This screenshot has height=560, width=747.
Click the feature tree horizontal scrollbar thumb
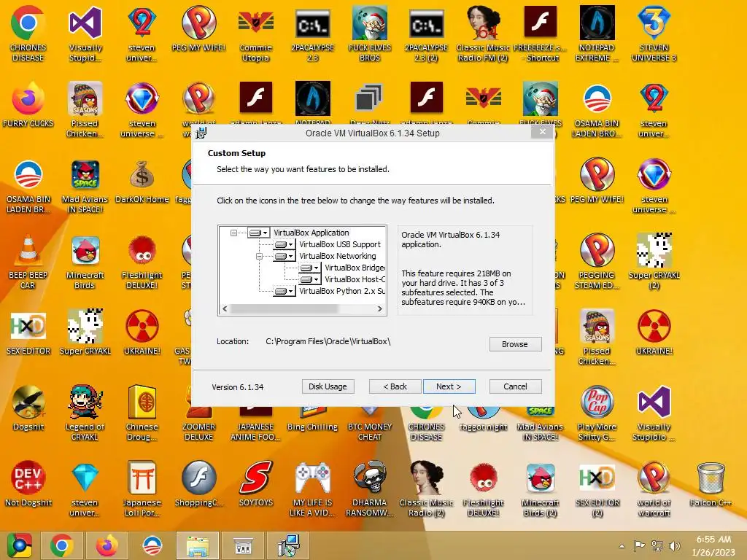[x=285, y=309]
